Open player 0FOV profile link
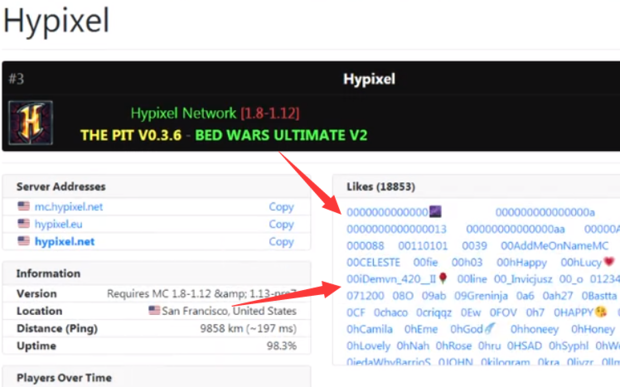Image resolution: width=620 pixels, height=387 pixels. tap(503, 312)
